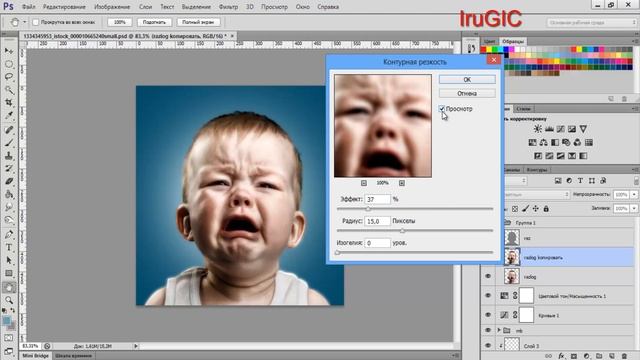Hide the Цветовой тон/Насыщенность 1 layer

[488, 296]
